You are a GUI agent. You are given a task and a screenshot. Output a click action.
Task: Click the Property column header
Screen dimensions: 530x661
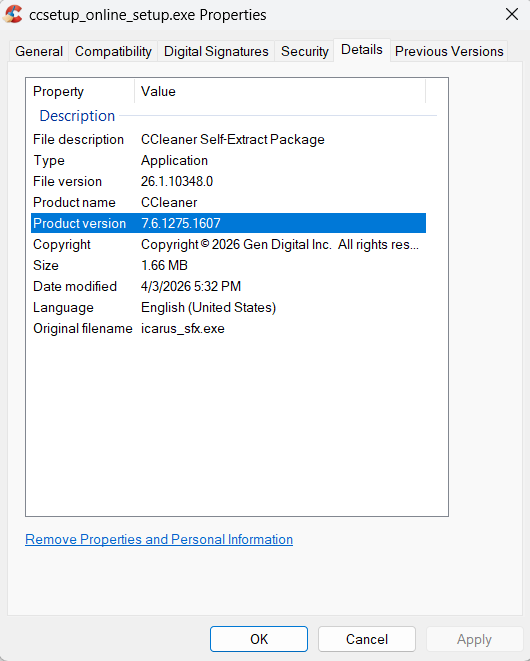click(81, 91)
